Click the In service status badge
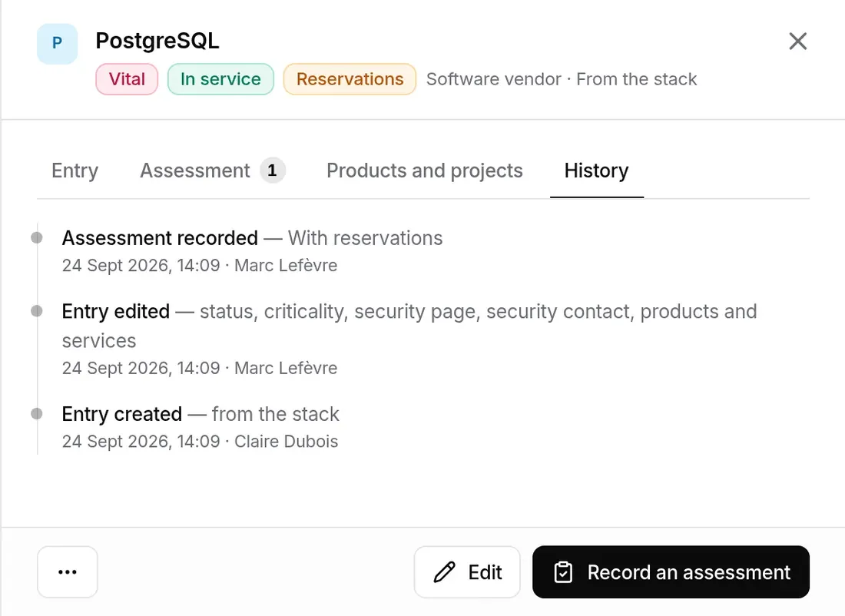 coord(220,79)
